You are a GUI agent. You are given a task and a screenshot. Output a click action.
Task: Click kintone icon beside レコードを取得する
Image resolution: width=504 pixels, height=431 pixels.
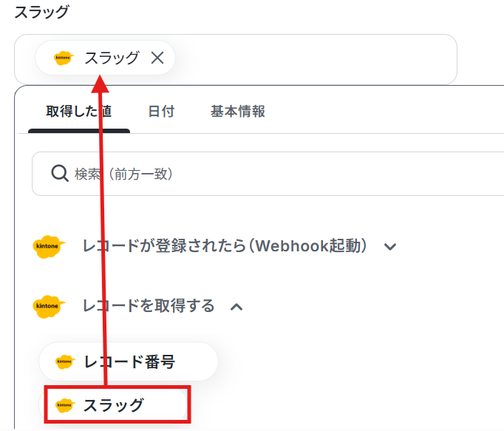pyautogui.click(x=49, y=306)
